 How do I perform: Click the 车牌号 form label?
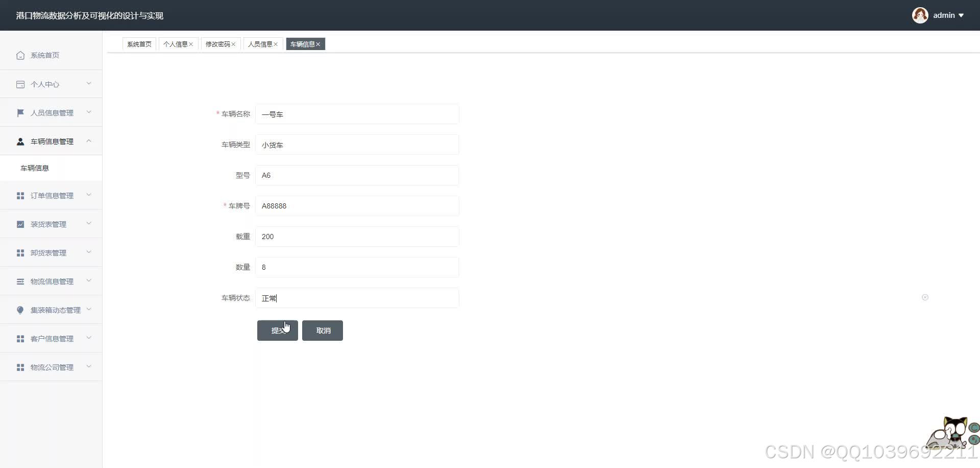click(239, 206)
